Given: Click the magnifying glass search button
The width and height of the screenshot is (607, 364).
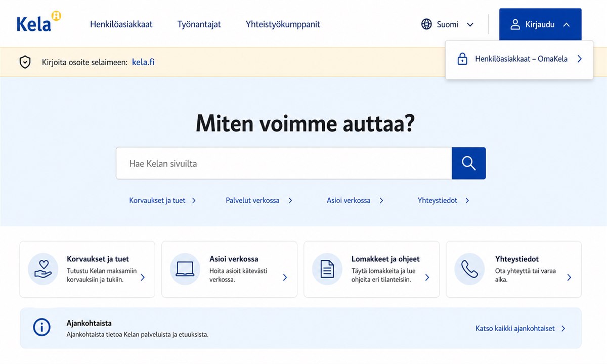Looking at the screenshot, I should 468,163.
